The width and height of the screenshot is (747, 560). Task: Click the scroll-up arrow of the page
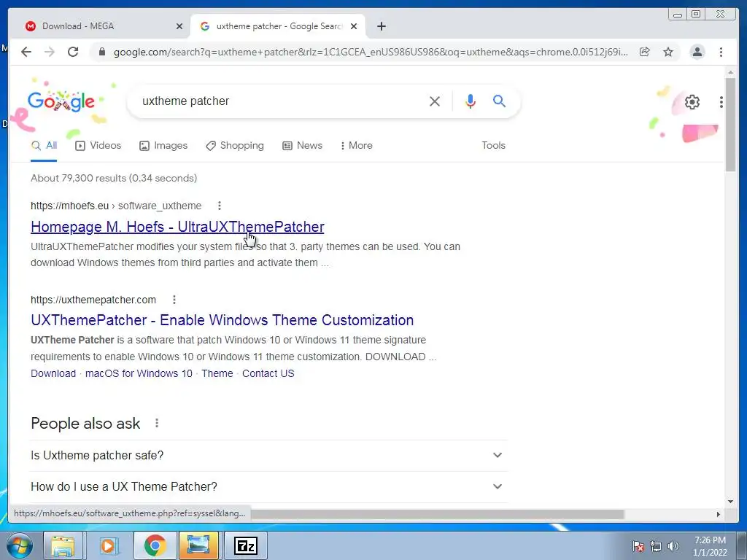[731, 72]
